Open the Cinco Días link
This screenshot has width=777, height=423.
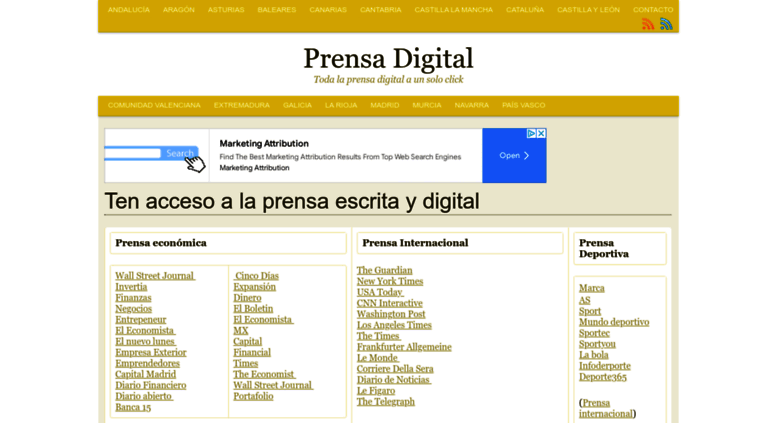pyautogui.click(x=256, y=276)
